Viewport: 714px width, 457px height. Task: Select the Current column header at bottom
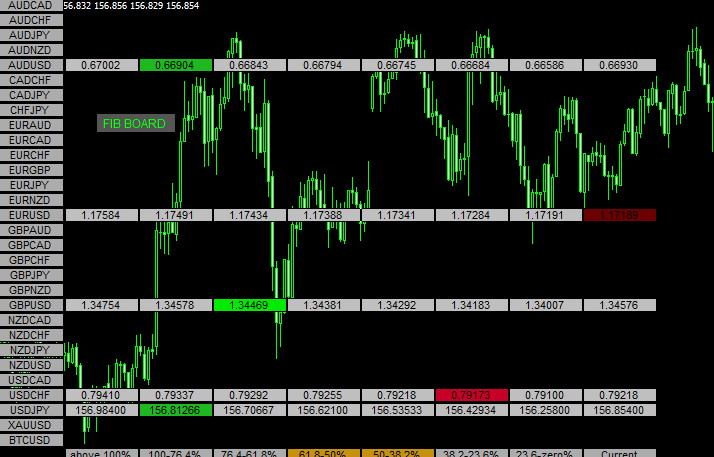[x=618, y=453]
